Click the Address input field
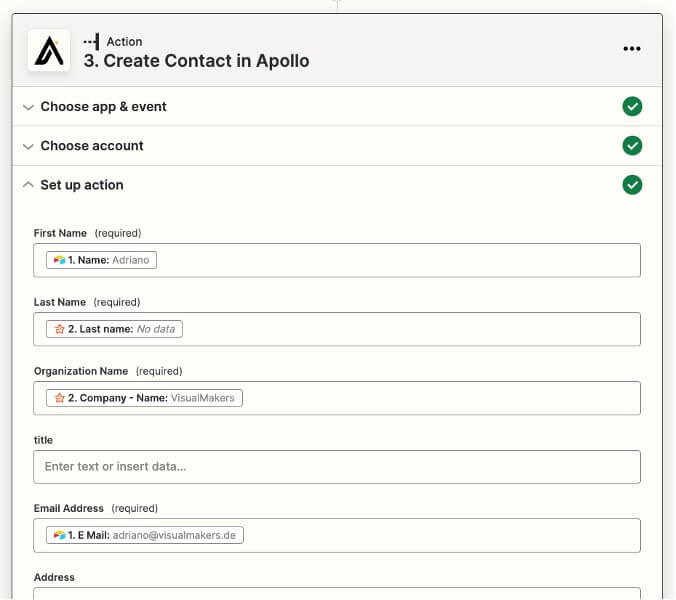Viewport: 676px width, 600px height. point(337,593)
